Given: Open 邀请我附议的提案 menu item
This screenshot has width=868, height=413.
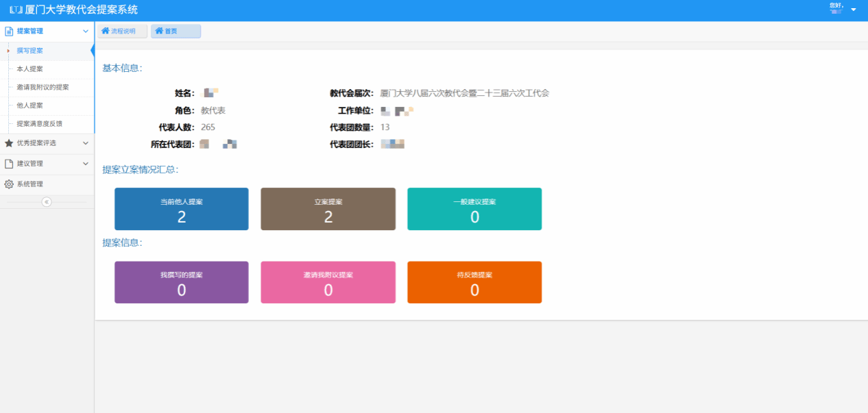Looking at the screenshot, I should [x=43, y=88].
